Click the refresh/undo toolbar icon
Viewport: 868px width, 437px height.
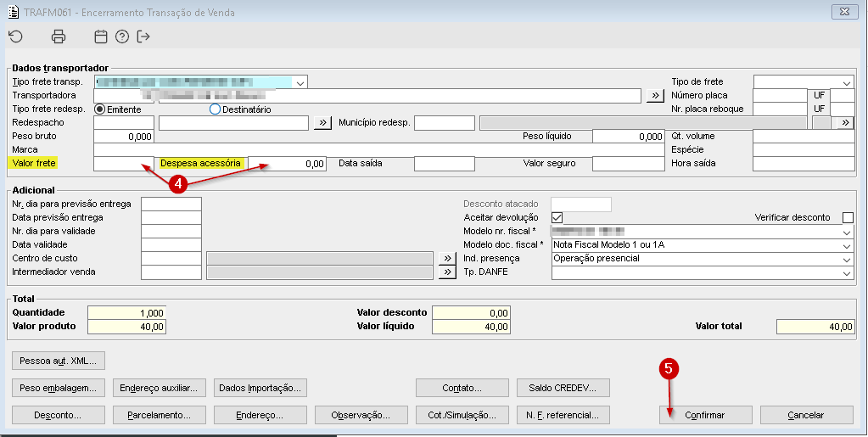tap(15, 36)
